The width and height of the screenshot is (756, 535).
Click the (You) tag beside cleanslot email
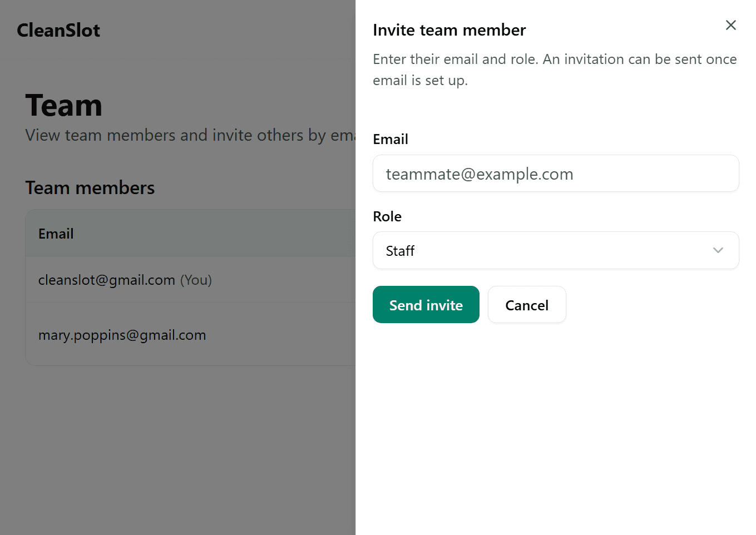tap(196, 280)
